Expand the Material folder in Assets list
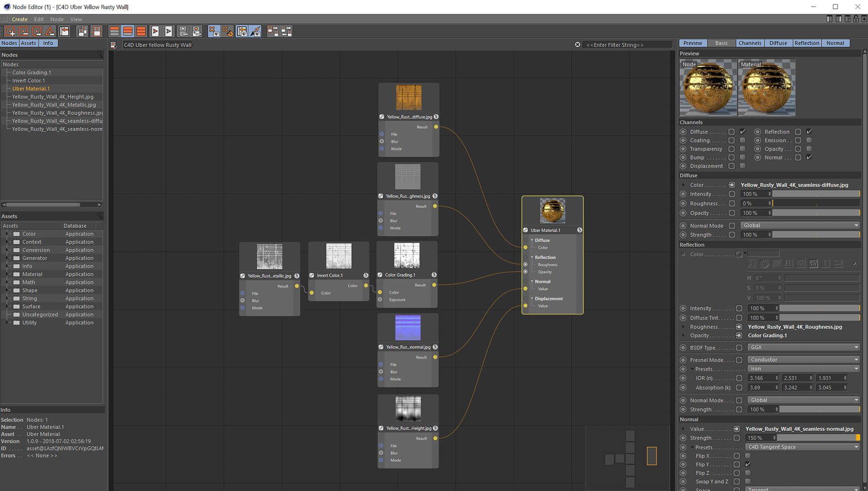The height and width of the screenshot is (491, 868). (x=7, y=274)
